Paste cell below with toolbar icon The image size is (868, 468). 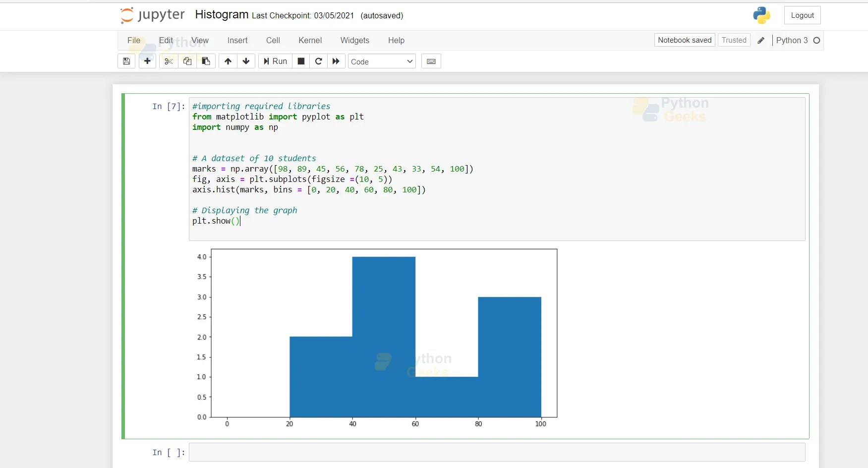(206, 61)
